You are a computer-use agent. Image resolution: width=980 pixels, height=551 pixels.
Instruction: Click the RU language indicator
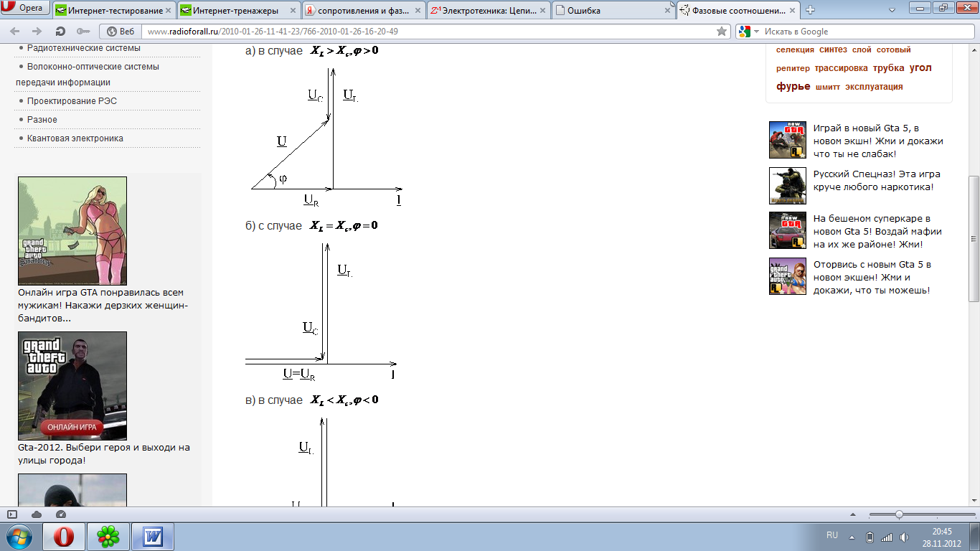pos(832,536)
